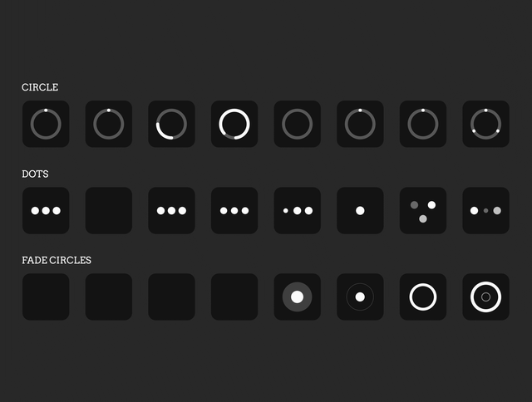The width and height of the screenshot is (532, 402).
Task: Click the DOTS section heading
Action: (35, 174)
